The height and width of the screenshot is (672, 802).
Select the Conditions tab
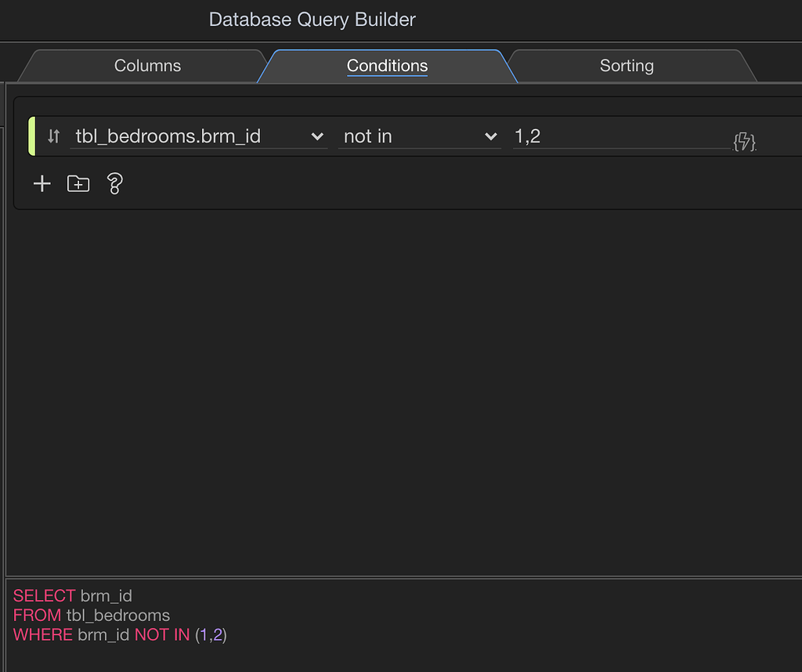coord(387,66)
